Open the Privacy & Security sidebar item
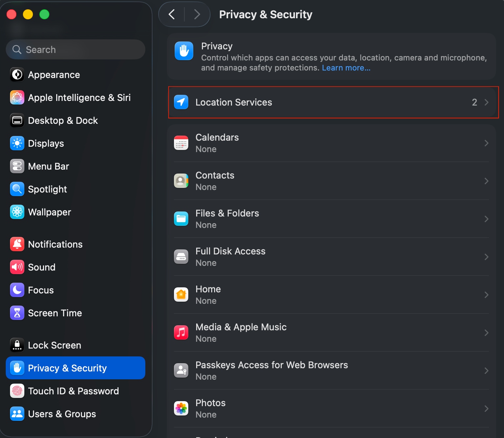 coord(76,368)
